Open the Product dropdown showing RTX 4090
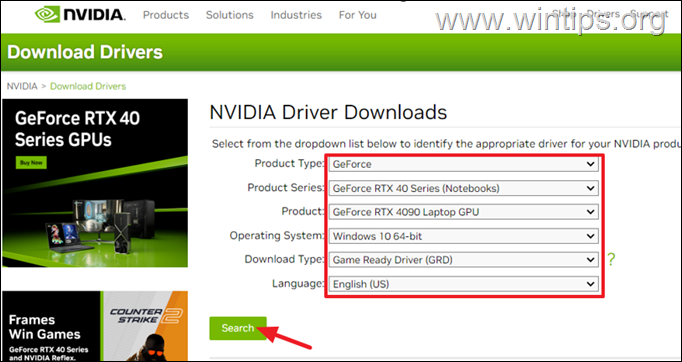This screenshot has height=362, width=682. [x=464, y=212]
